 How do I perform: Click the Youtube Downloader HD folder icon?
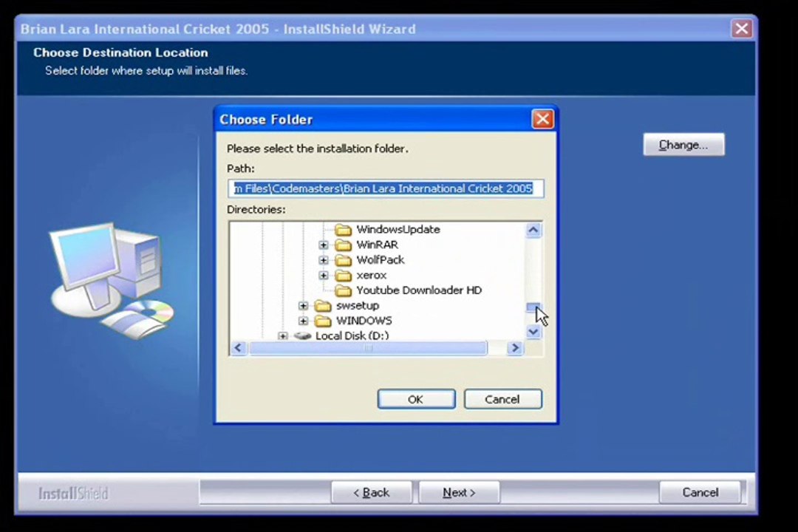tap(343, 290)
